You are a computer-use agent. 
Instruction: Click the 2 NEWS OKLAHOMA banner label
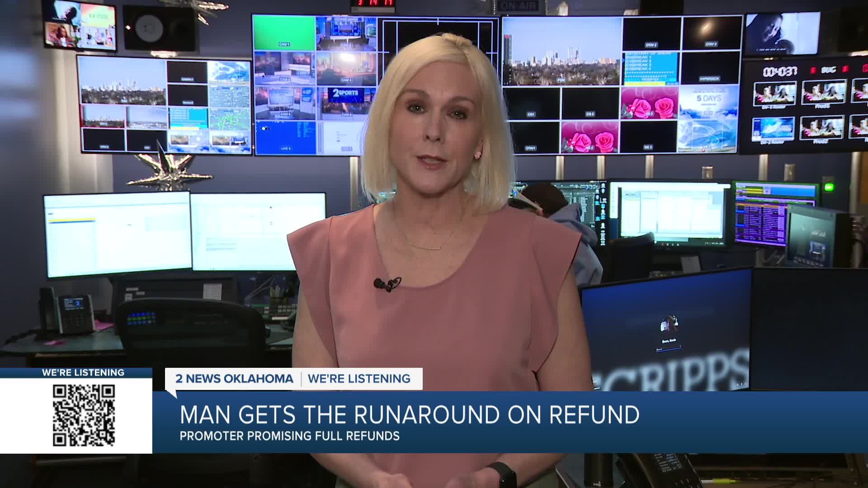coord(234,379)
